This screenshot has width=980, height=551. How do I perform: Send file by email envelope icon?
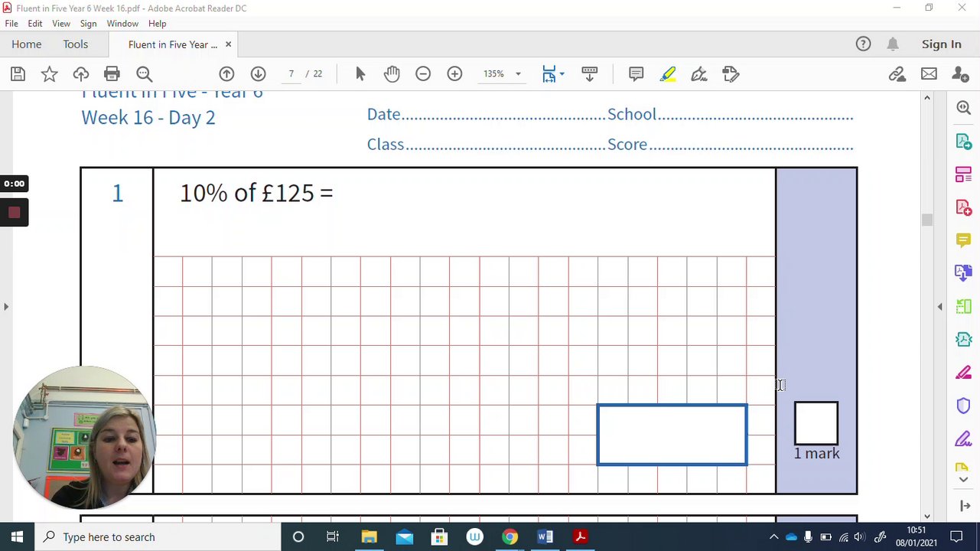point(929,74)
